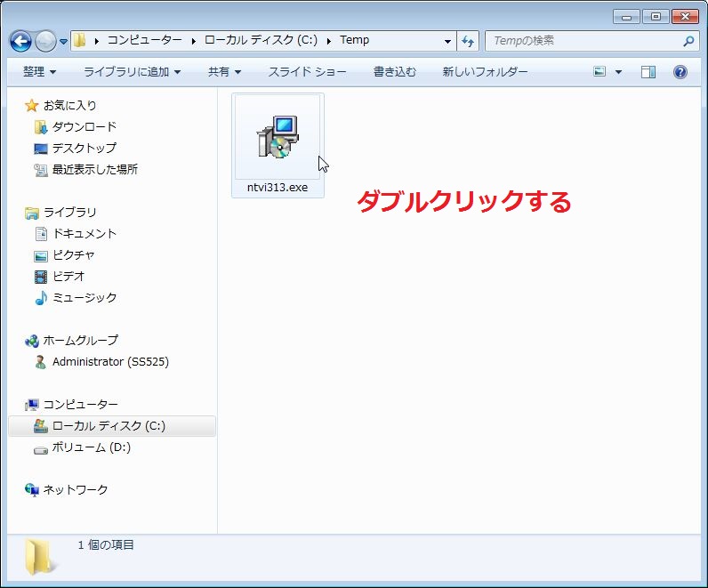Expand the address bar history dropdown arrow

[447, 41]
